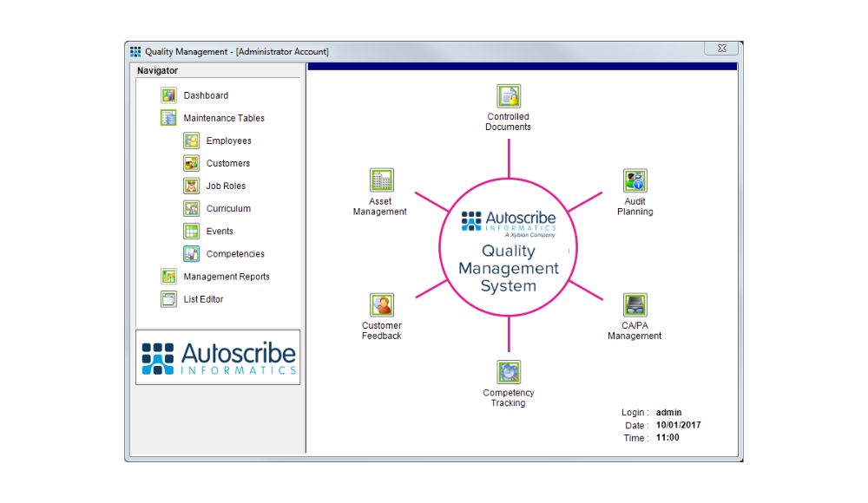Select Events in the Navigator tree
This screenshot has width=868, height=503.
(220, 232)
